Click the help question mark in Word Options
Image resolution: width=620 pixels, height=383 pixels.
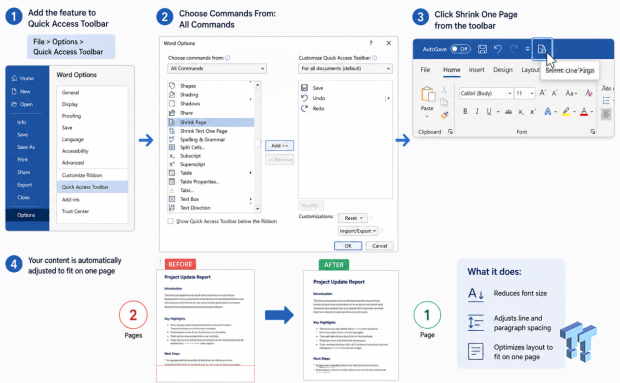click(x=370, y=43)
